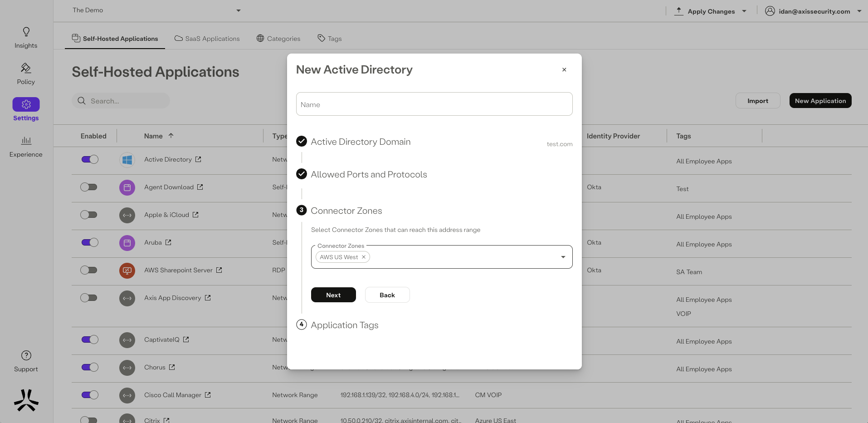Toggle Aruba enabled switch

90,242
